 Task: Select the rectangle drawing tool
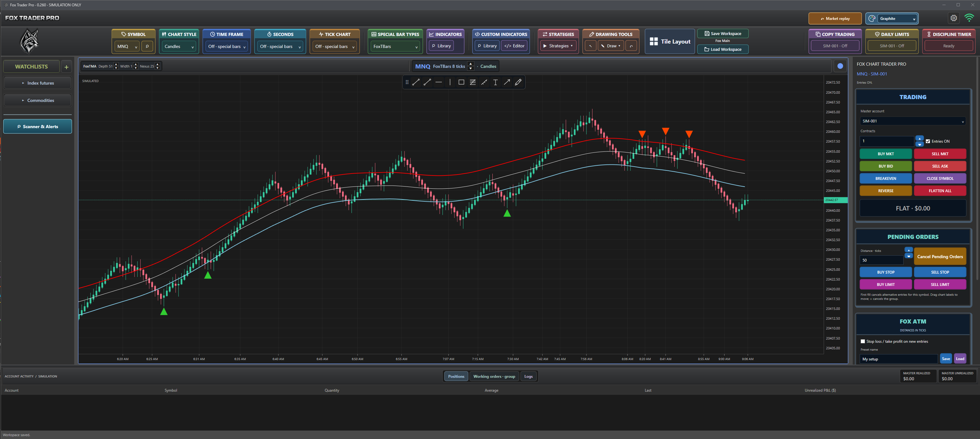click(461, 82)
